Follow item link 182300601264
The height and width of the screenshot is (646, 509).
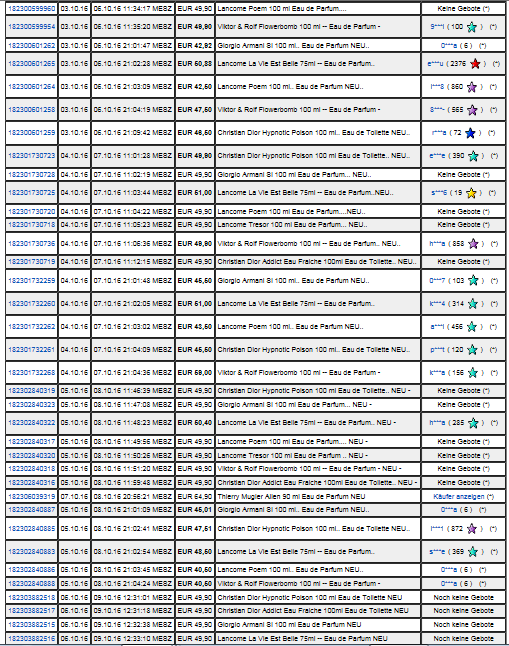tap(32, 87)
